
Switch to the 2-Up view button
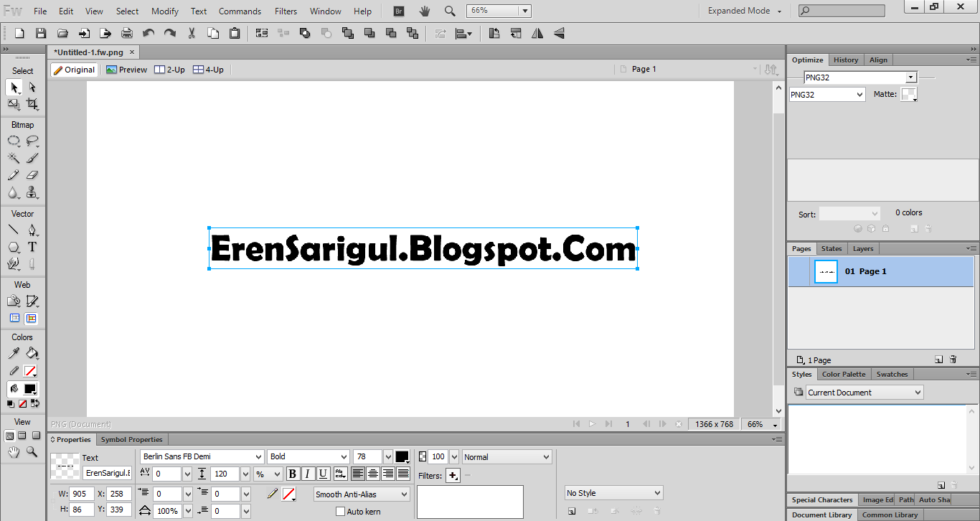pyautogui.click(x=170, y=70)
